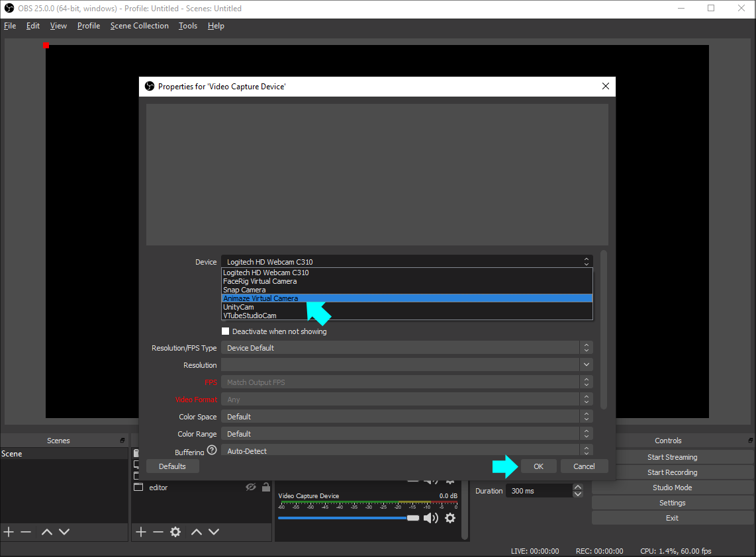This screenshot has width=756, height=557.
Task: Click the Duration 300 ms field
Action: 539,490
